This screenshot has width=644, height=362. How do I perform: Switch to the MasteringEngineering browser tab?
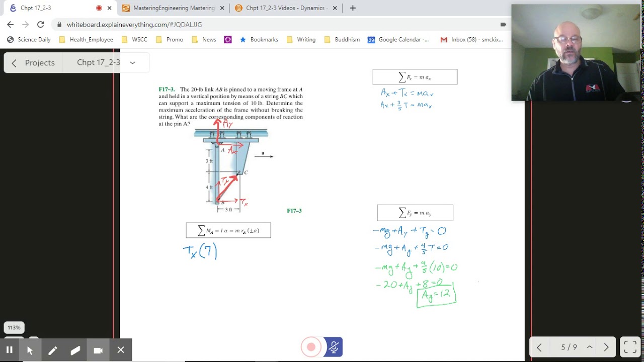[x=174, y=8]
